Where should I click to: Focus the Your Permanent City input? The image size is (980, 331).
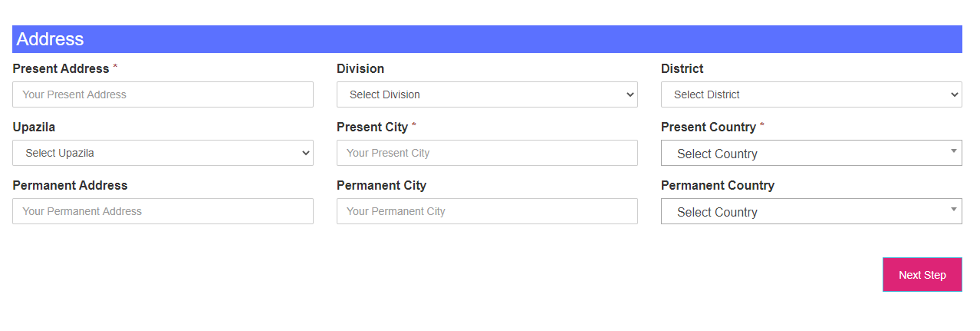click(487, 211)
